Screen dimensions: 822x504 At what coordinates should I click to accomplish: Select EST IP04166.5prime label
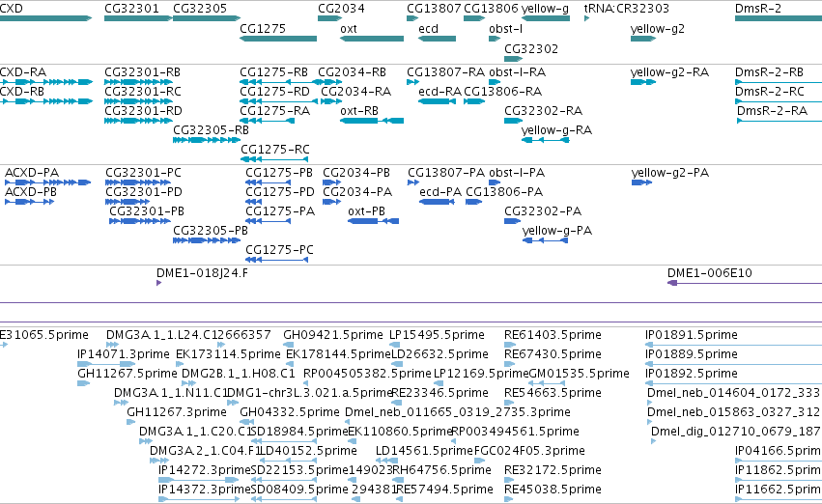(779, 451)
